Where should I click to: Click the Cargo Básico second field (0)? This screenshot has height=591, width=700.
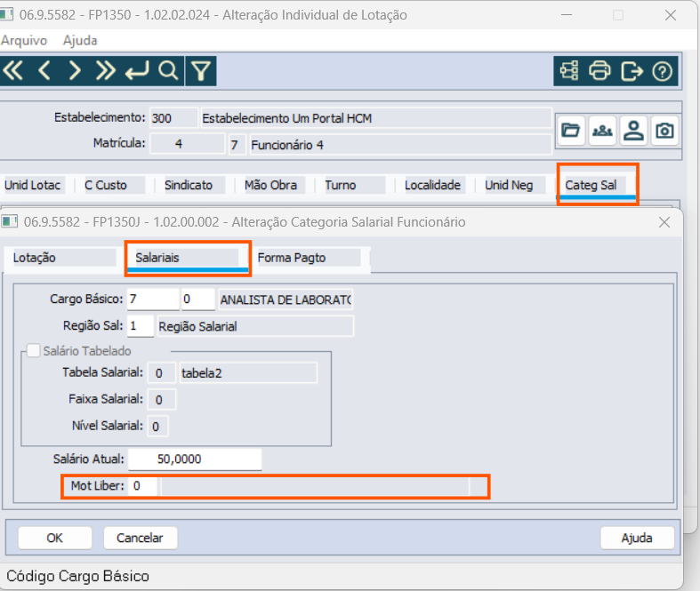197,299
